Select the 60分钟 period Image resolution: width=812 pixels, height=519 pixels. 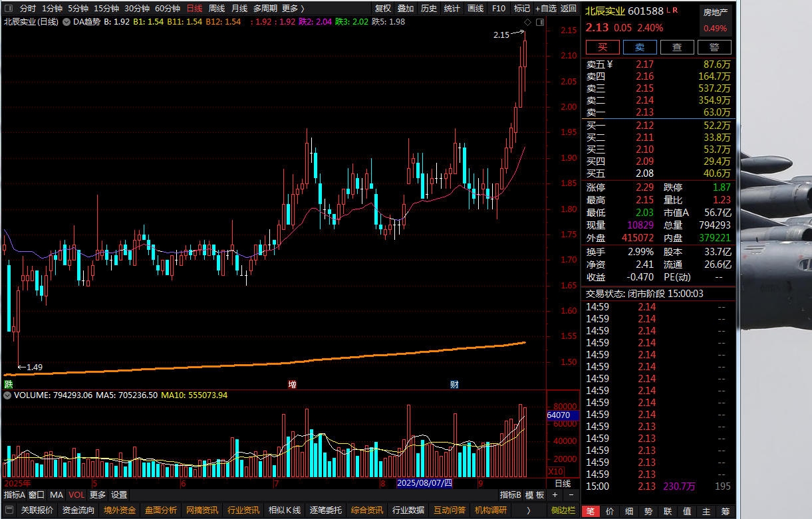click(x=168, y=9)
